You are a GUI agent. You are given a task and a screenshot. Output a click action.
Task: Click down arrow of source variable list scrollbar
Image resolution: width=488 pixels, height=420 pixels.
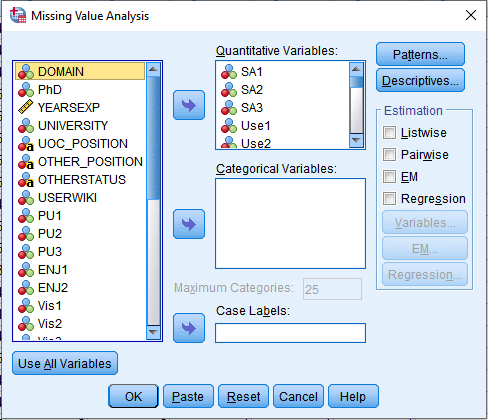[153, 332]
